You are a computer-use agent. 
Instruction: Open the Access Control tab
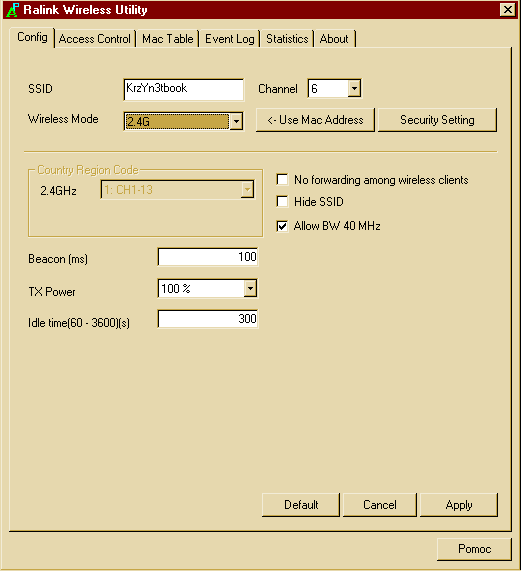click(x=95, y=39)
